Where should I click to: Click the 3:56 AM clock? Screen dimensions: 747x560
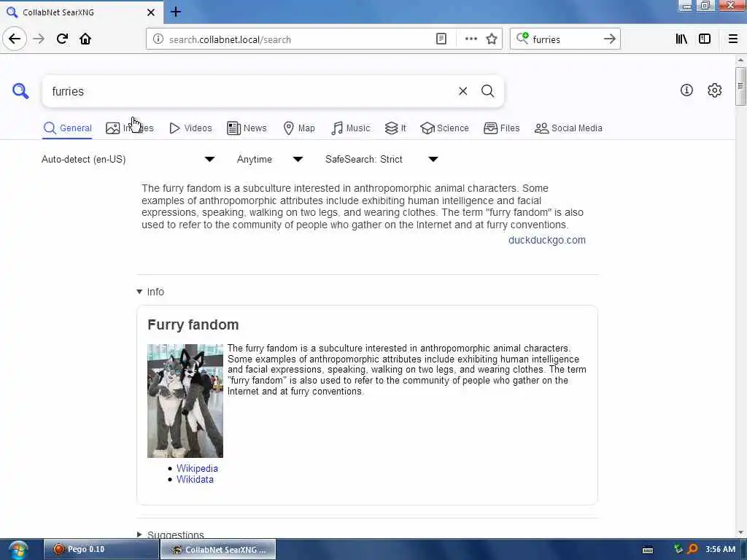[720, 549]
